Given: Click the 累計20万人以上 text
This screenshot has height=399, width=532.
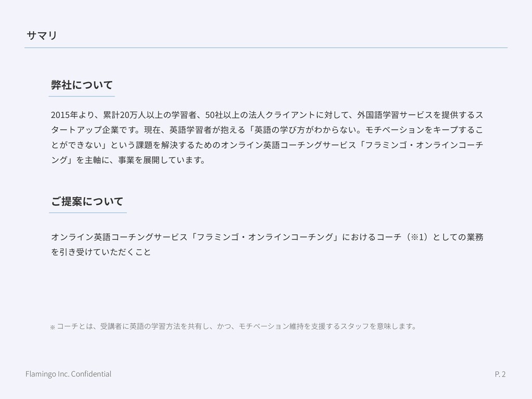Looking at the screenshot, I should (x=124, y=115).
